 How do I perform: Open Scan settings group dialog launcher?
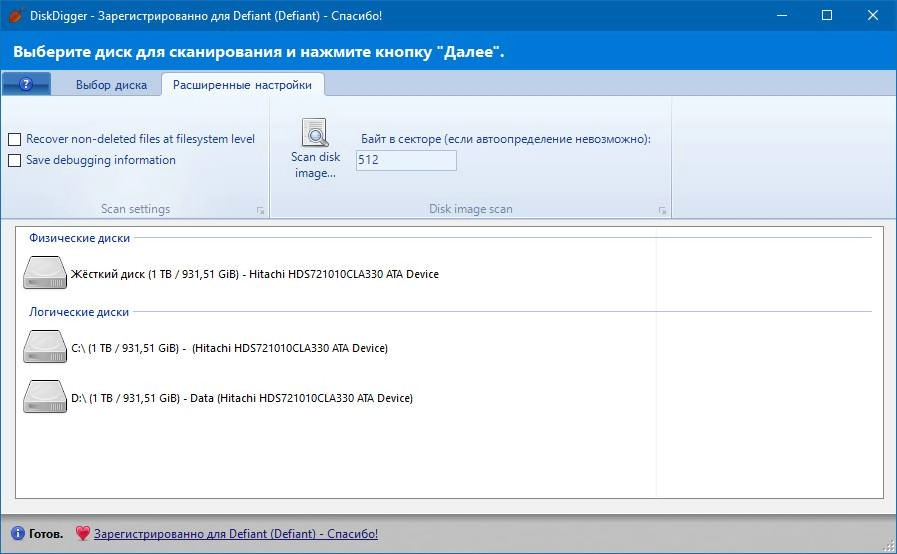(261, 211)
